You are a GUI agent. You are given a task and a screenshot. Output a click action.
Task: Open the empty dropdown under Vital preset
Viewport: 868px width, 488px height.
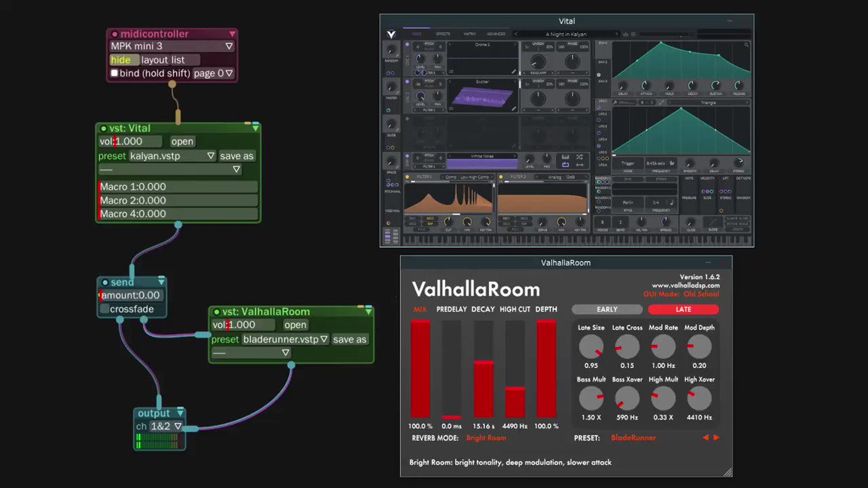click(x=170, y=169)
